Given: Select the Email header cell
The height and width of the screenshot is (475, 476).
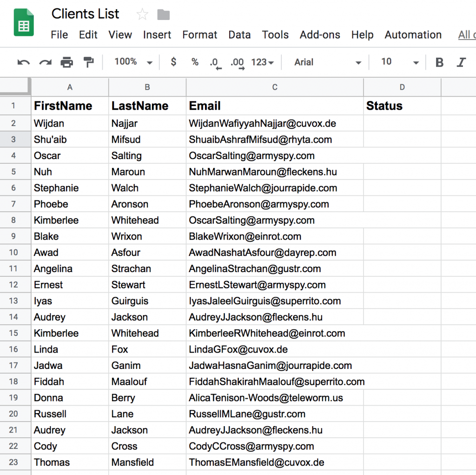Looking at the screenshot, I should [275, 106].
